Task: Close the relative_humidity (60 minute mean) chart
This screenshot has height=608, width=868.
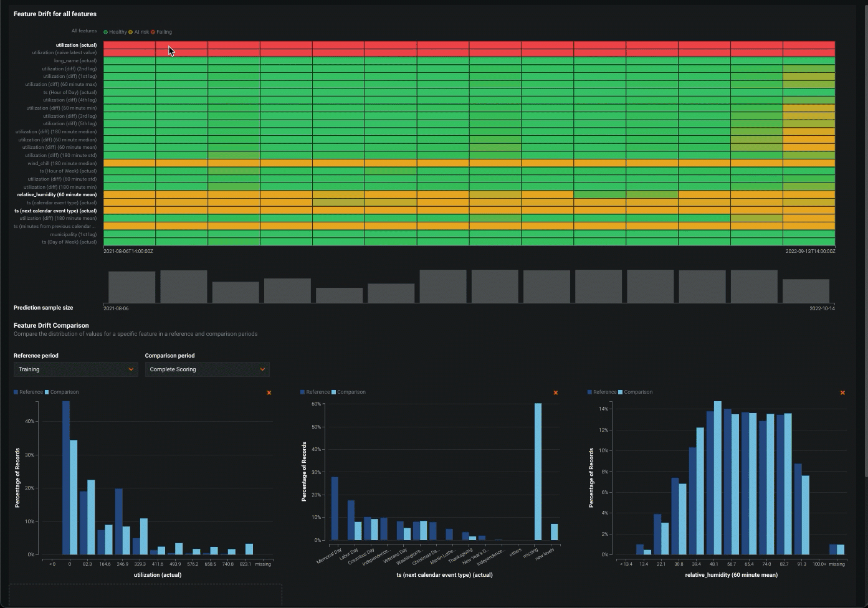Action: click(x=842, y=393)
